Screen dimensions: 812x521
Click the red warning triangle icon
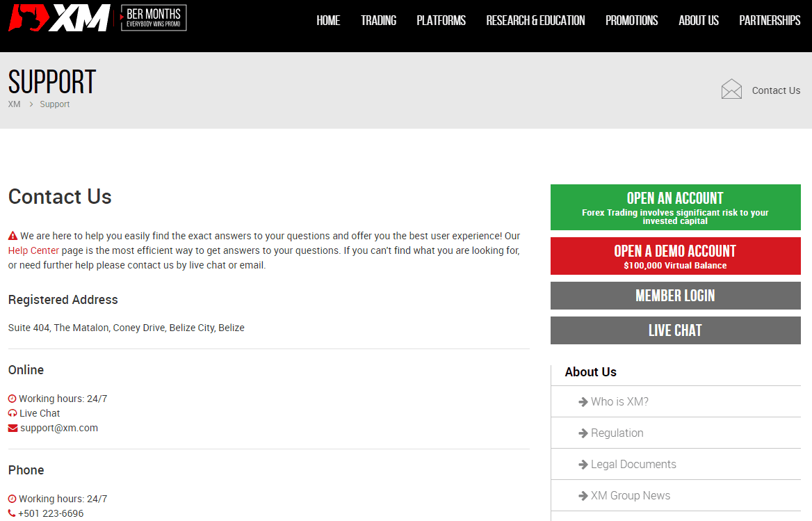12,235
